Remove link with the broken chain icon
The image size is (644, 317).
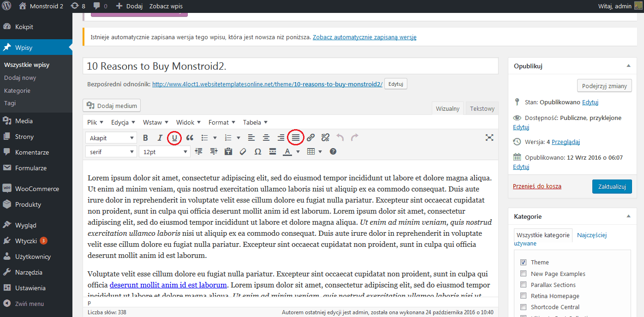click(x=326, y=138)
